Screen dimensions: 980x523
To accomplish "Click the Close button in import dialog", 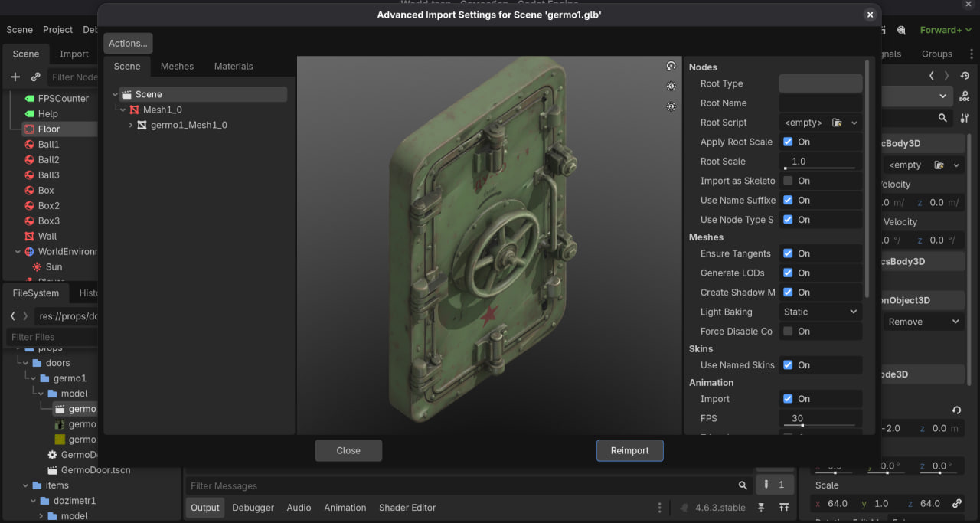I will tap(348, 450).
